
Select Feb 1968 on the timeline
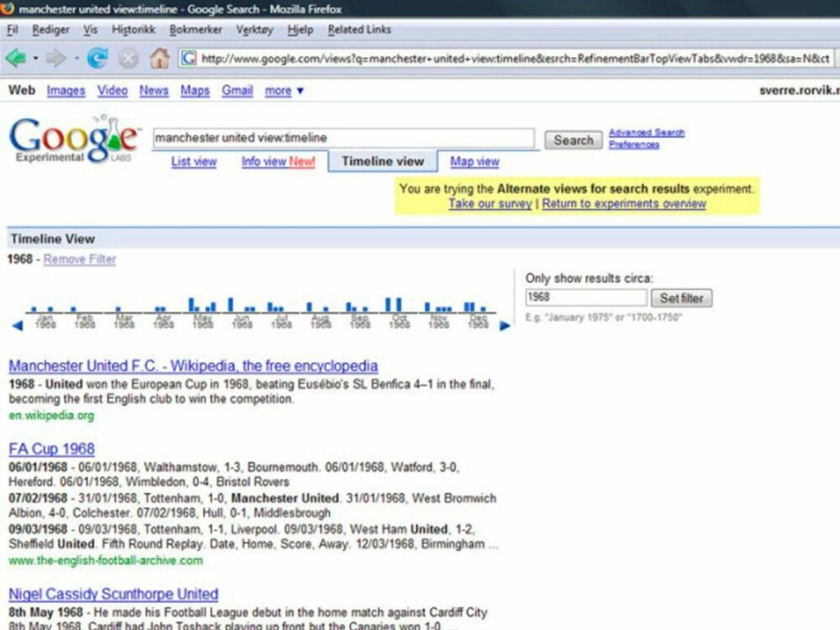[85, 321]
